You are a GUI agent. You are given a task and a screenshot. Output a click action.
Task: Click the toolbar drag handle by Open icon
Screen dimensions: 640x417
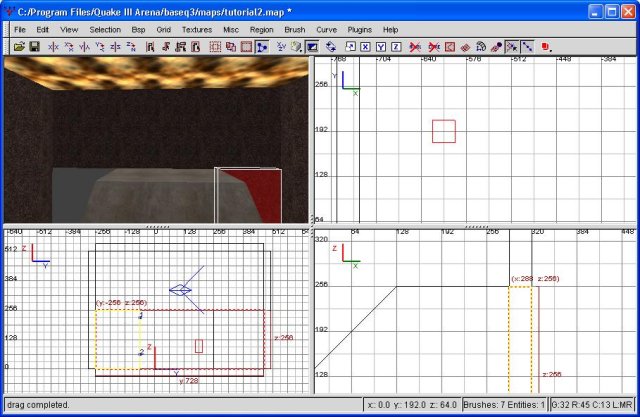coord(7,47)
